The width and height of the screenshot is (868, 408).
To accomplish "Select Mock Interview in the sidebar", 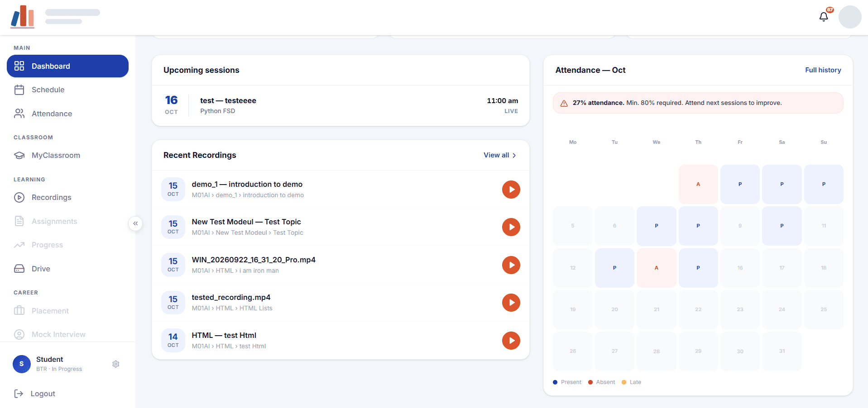I will point(67,334).
